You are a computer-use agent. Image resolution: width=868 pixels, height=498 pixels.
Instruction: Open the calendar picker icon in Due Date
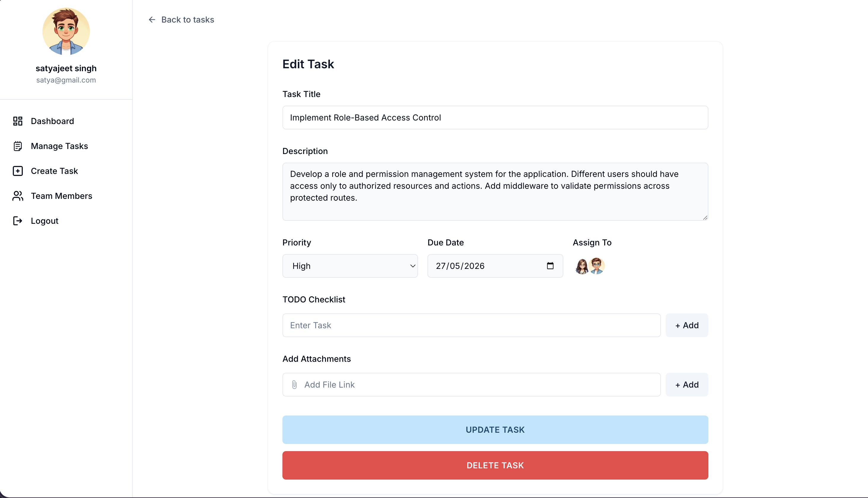tap(550, 266)
